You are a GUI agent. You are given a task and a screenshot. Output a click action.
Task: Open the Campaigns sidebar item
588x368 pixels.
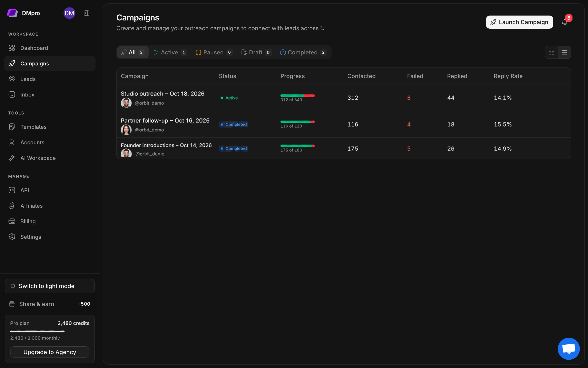tap(50, 64)
